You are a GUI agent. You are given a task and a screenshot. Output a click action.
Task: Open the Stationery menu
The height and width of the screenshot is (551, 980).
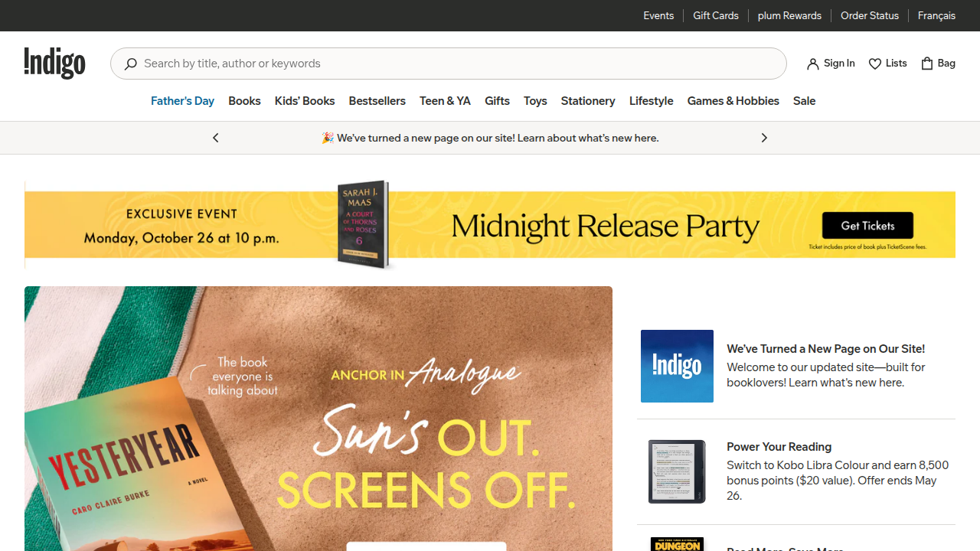click(x=588, y=101)
